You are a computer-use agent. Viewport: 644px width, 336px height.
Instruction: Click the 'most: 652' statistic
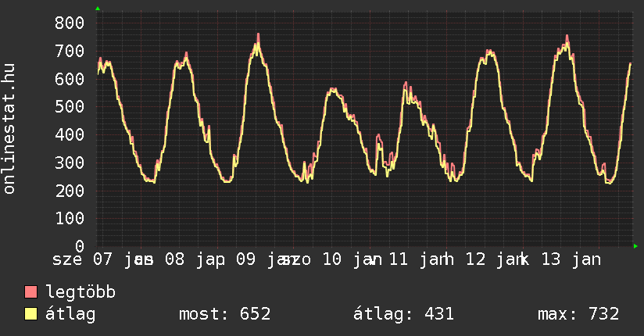coord(225,314)
